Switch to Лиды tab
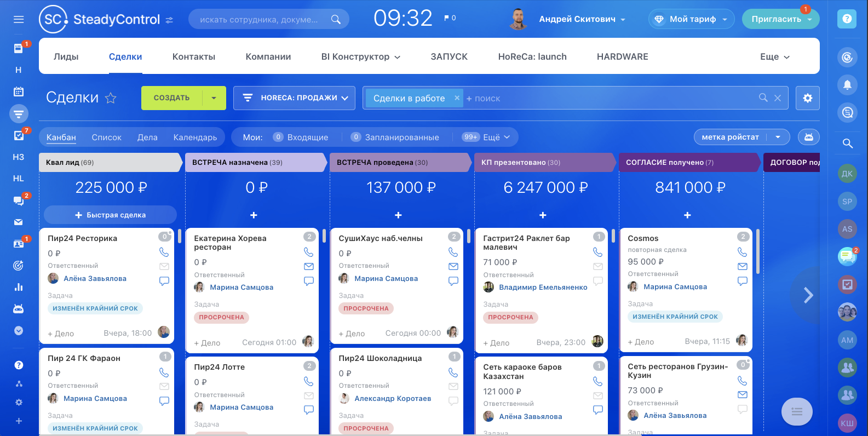Viewport: 868px width, 436px height. tap(66, 56)
